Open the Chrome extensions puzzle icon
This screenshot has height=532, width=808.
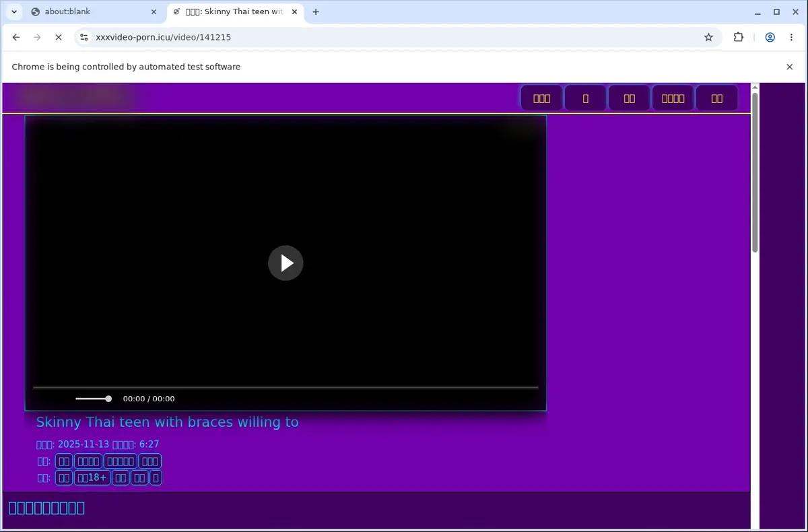click(739, 38)
